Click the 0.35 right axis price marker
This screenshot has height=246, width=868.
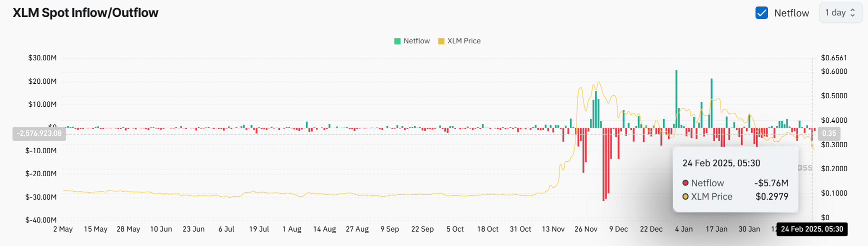(x=829, y=134)
